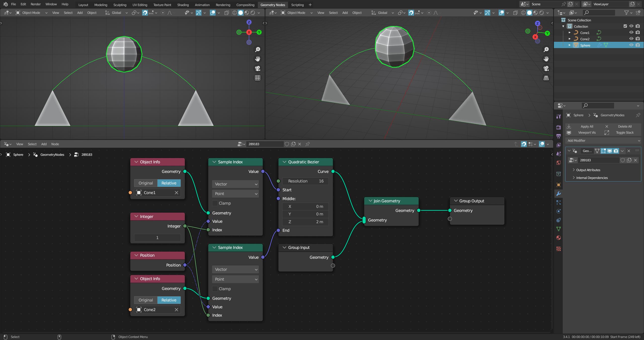
Task: Toggle visibility of Cone2 in outliner
Action: tap(632, 39)
